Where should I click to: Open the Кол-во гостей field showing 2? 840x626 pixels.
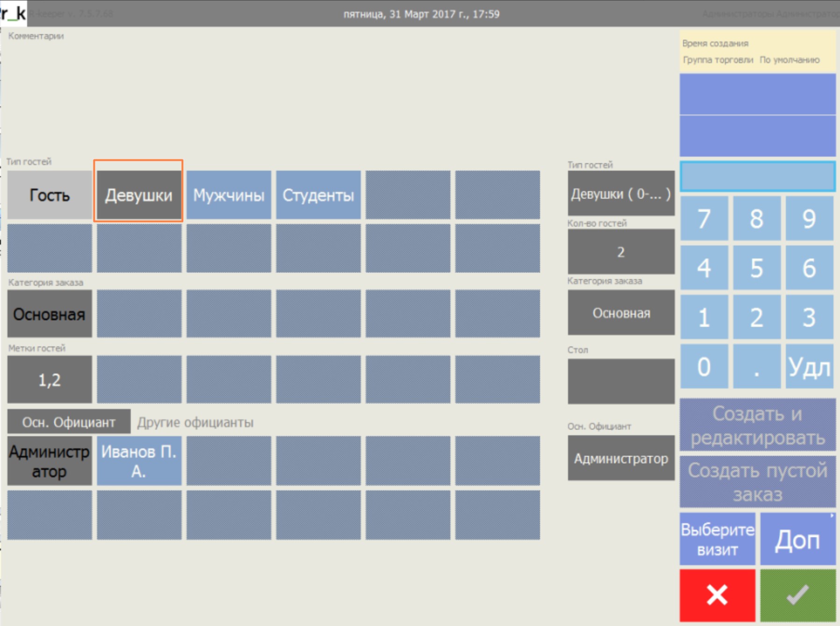pos(620,252)
